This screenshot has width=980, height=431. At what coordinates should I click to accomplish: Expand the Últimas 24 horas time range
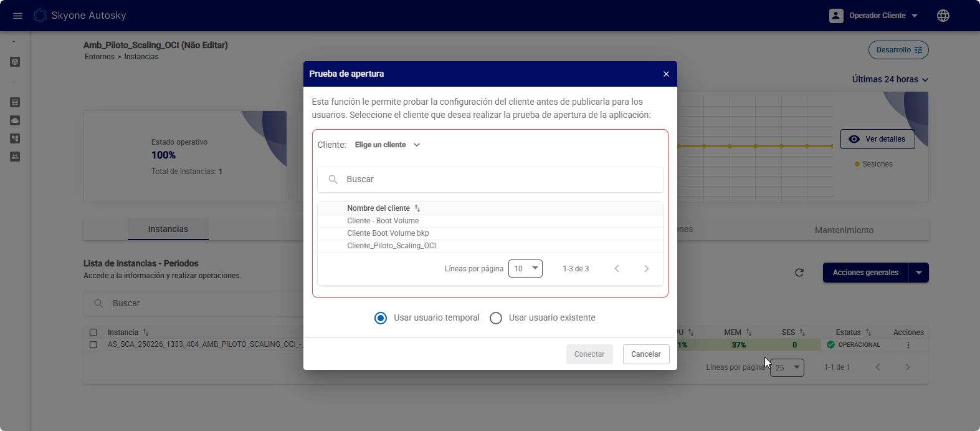[x=890, y=79]
